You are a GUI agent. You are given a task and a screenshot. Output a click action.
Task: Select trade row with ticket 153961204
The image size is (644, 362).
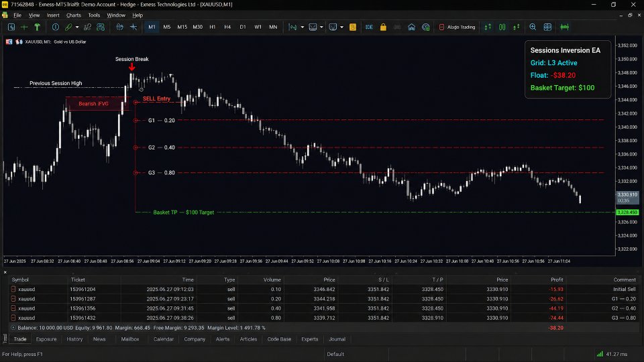click(323, 290)
